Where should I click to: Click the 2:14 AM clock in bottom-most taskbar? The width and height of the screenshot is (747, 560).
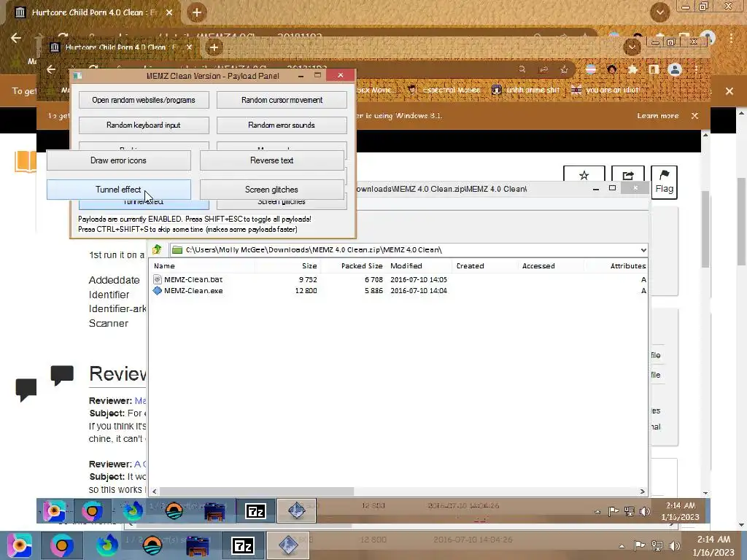[713, 545]
